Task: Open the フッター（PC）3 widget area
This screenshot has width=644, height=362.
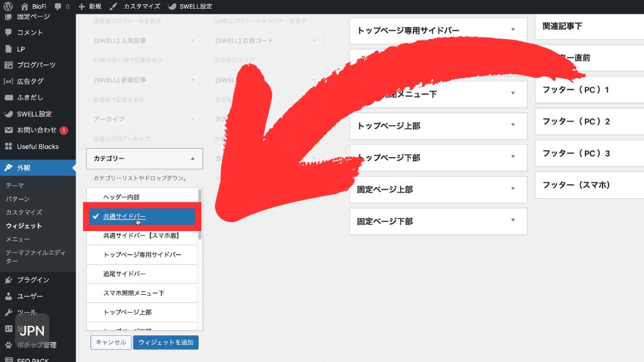Action: [x=589, y=154]
